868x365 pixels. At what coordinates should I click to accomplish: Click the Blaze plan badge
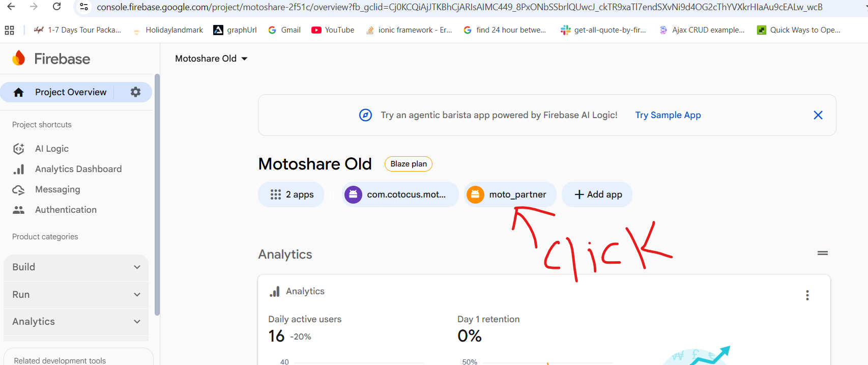tap(409, 164)
